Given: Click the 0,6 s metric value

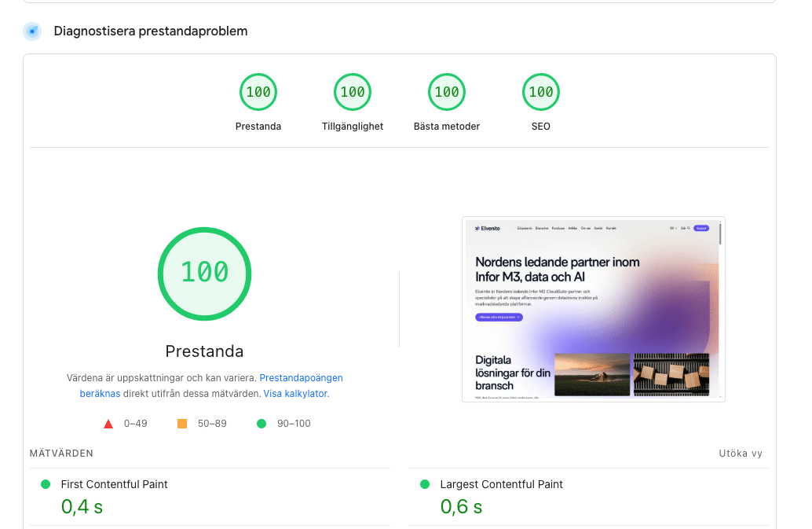Looking at the screenshot, I should click(x=461, y=507).
